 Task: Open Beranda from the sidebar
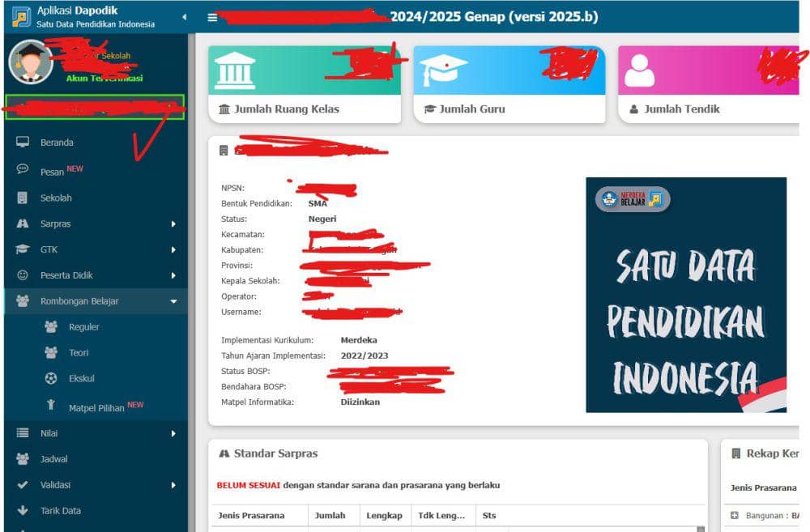[x=57, y=142]
